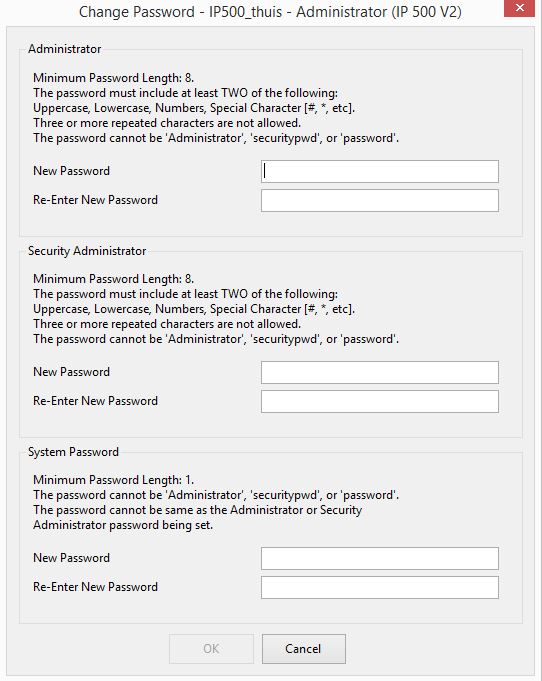Select Security Administrator Re-Enter New Password box
Viewport: 542px width, 681px height.
point(380,402)
